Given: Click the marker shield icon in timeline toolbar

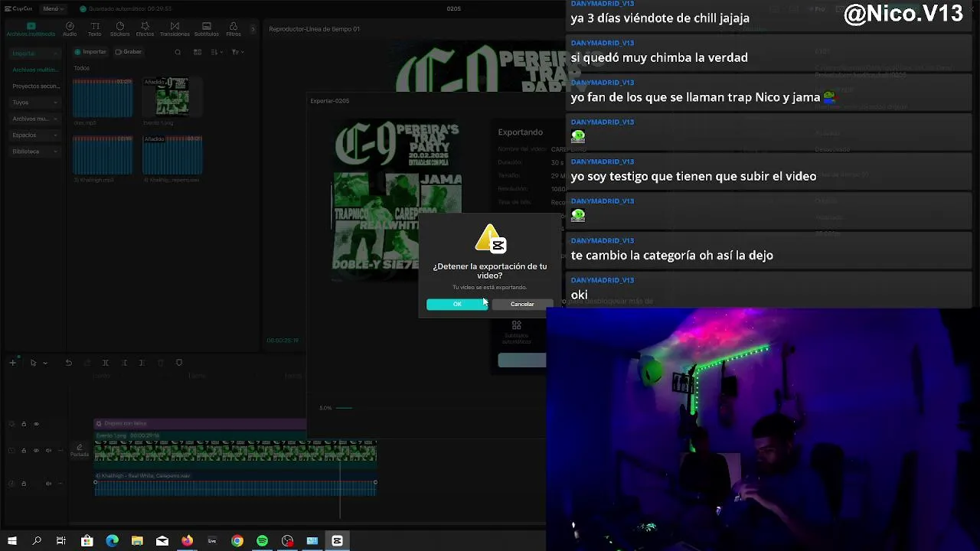Looking at the screenshot, I should click(179, 363).
